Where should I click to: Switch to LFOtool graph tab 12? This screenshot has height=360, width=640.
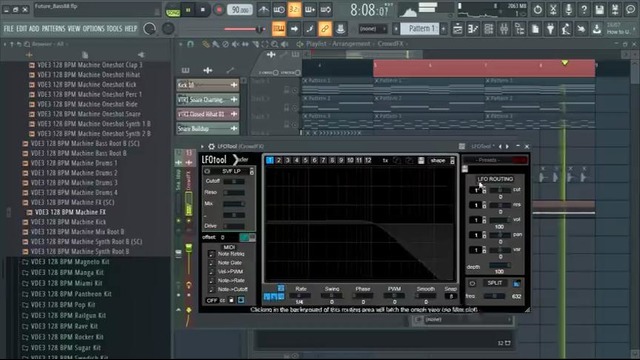pos(368,160)
